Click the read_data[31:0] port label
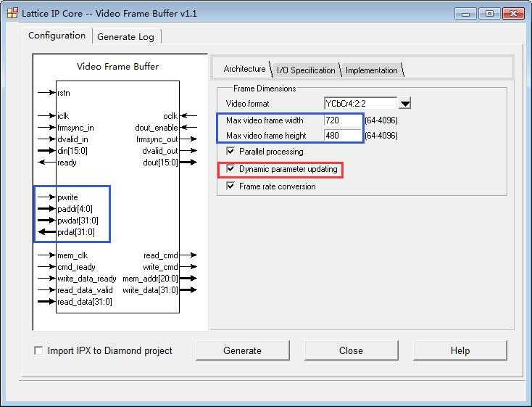The height and width of the screenshot is (407, 532). click(x=85, y=302)
